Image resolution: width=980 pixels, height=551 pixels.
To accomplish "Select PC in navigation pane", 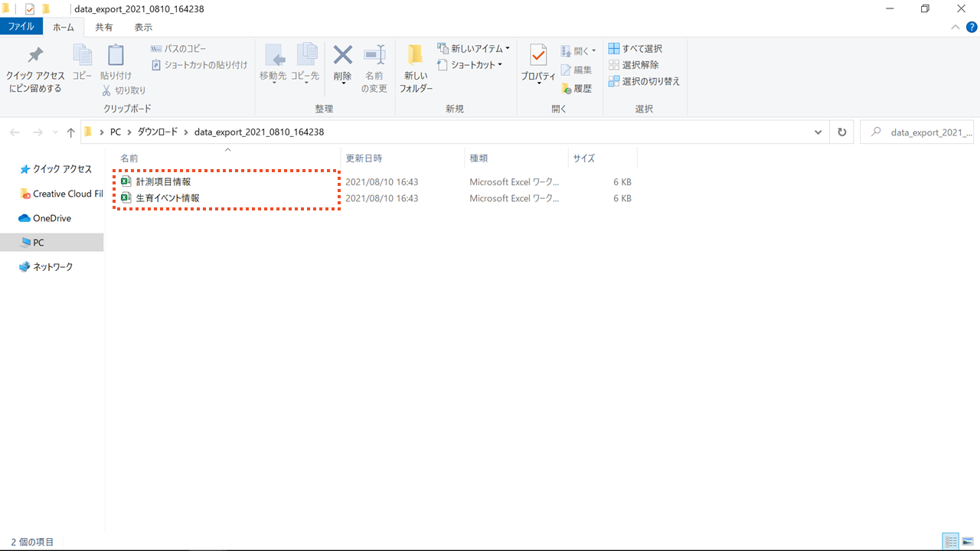I will [51, 243].
